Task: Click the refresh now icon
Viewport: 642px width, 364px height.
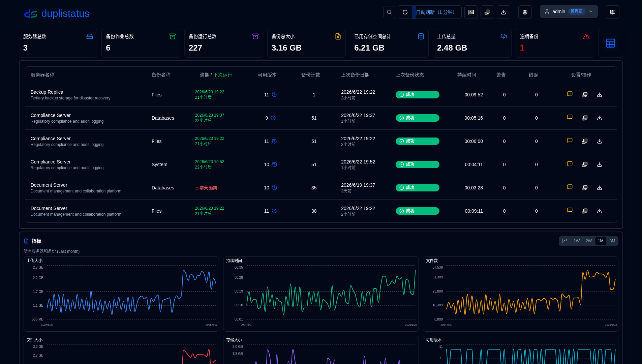Action: point(405,12)
